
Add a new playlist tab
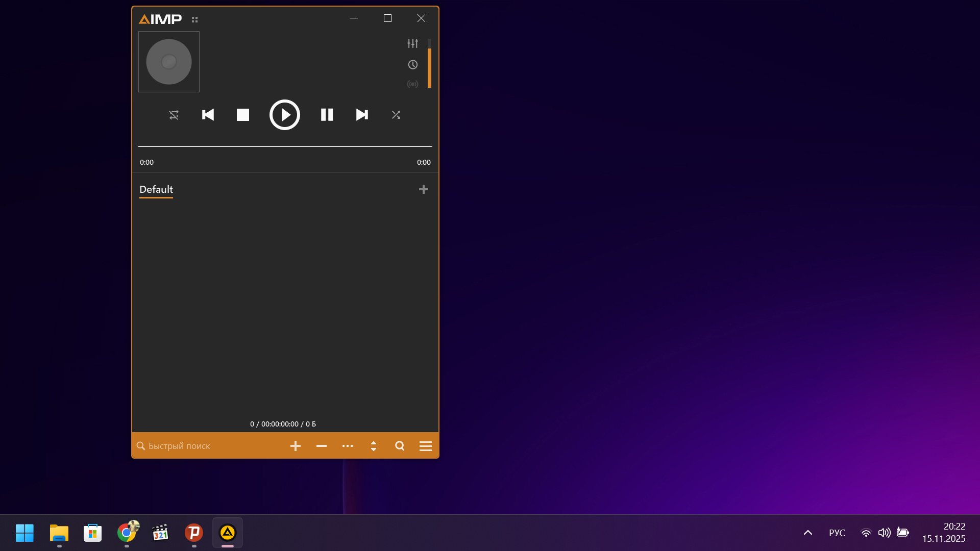pos(423,189)
